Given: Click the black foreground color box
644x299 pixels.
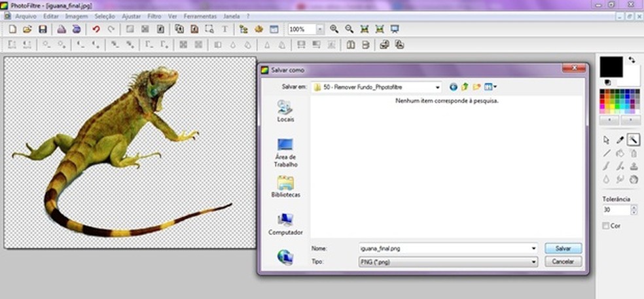Looking at the screenshot, I should pos(611,67).
